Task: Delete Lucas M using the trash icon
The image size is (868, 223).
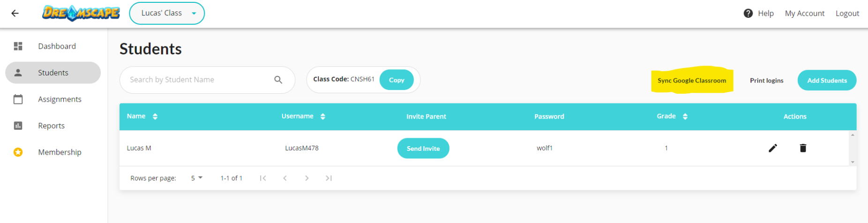Action: point(803,148)
